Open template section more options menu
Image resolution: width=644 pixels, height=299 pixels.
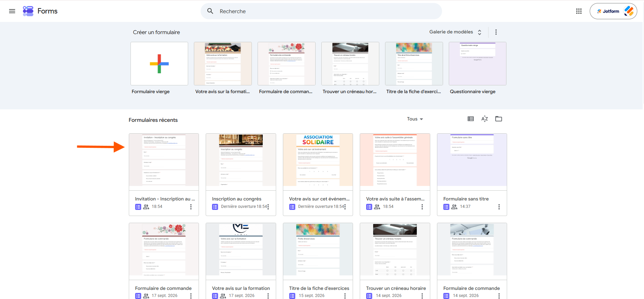click(496, 32)
